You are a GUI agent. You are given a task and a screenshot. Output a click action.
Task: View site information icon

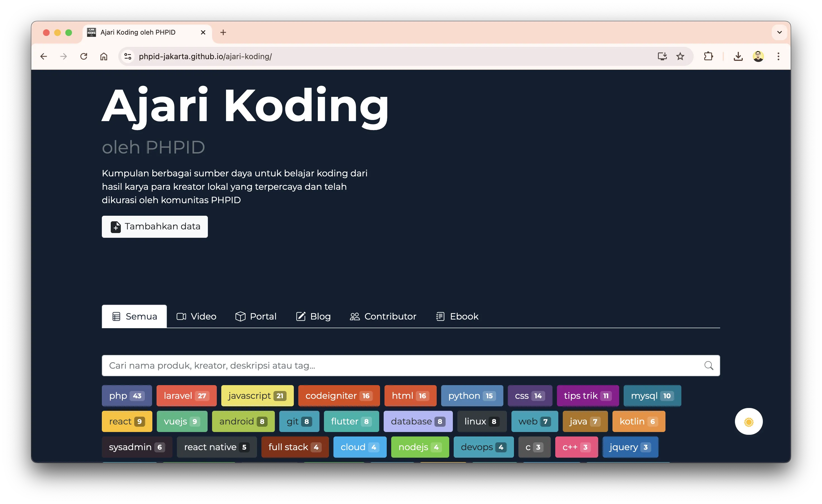point(128,56)
